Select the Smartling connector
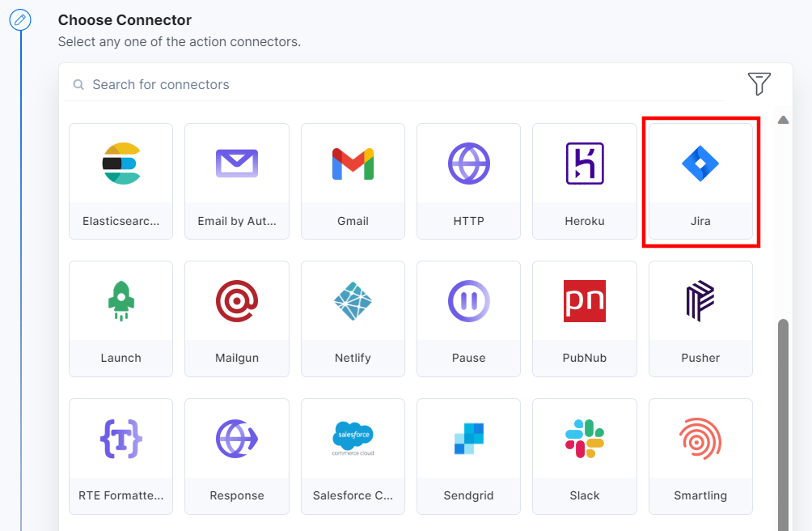The height and width of the screenshot is (531, 812). coord(700,457)
